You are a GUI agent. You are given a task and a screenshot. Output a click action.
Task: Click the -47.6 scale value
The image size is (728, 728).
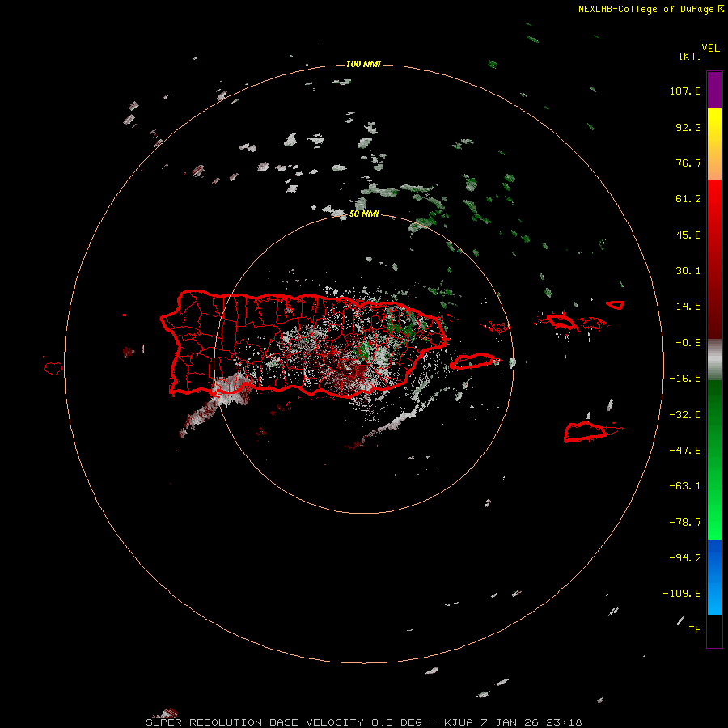685,451
